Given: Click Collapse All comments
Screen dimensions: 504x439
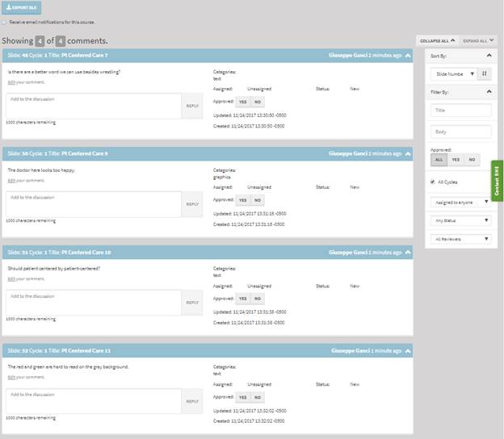Looking at the screenshot, I should click(438, 40).
